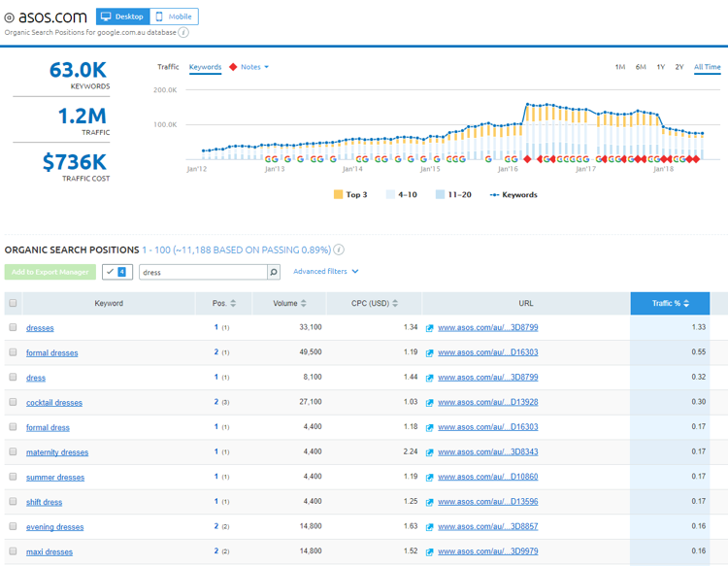
Task: Open external link icon for dresses URL
Action: point(429,328)
